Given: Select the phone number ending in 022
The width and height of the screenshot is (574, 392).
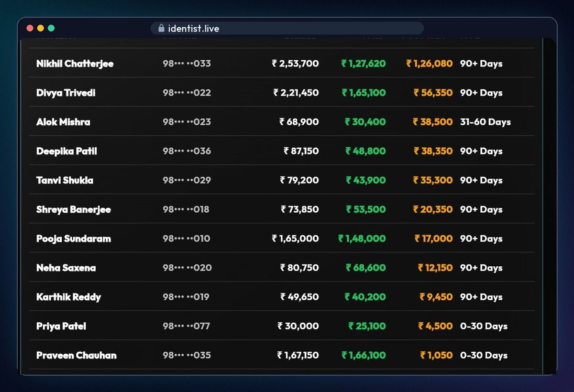Looking at the screenshot, I should pos(187,93).
